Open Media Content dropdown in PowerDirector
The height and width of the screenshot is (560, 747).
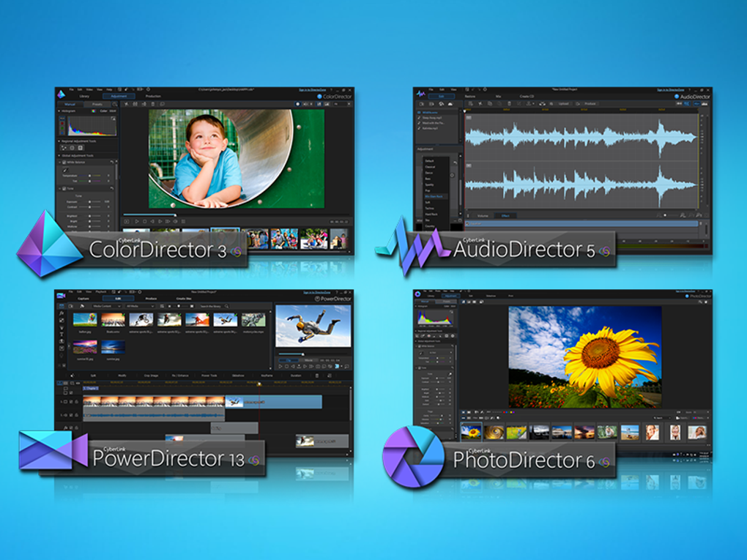[x=106, y=306]
